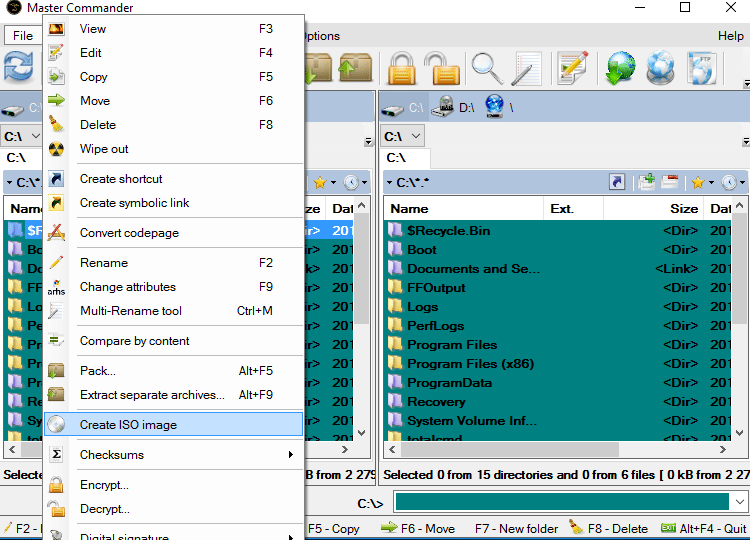Select Create symbolic link entry
Screen dimensions: 750x540
(x=173, y=203)
